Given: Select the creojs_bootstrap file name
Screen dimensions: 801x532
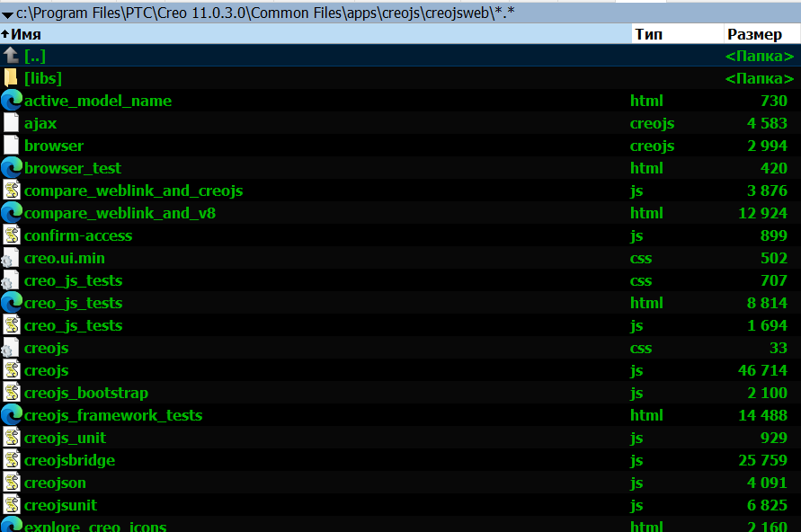Looking at the screenshot, I should click(x=86, y=393).
